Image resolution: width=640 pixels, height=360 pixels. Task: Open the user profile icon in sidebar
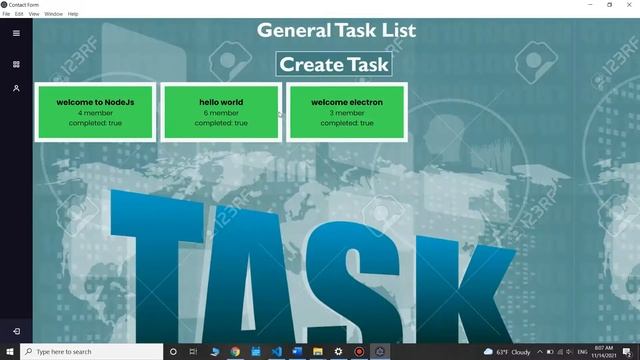pos(16,88)
